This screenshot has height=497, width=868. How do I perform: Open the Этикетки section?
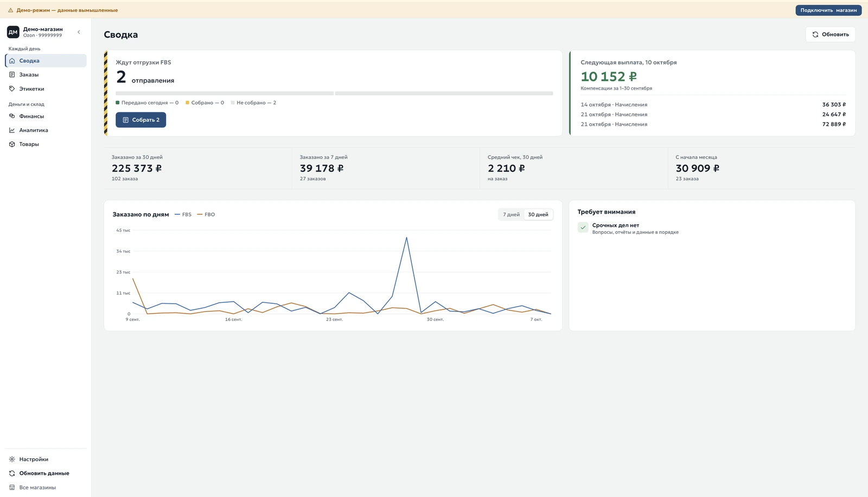pyautogui.click(x=46, y=89)
